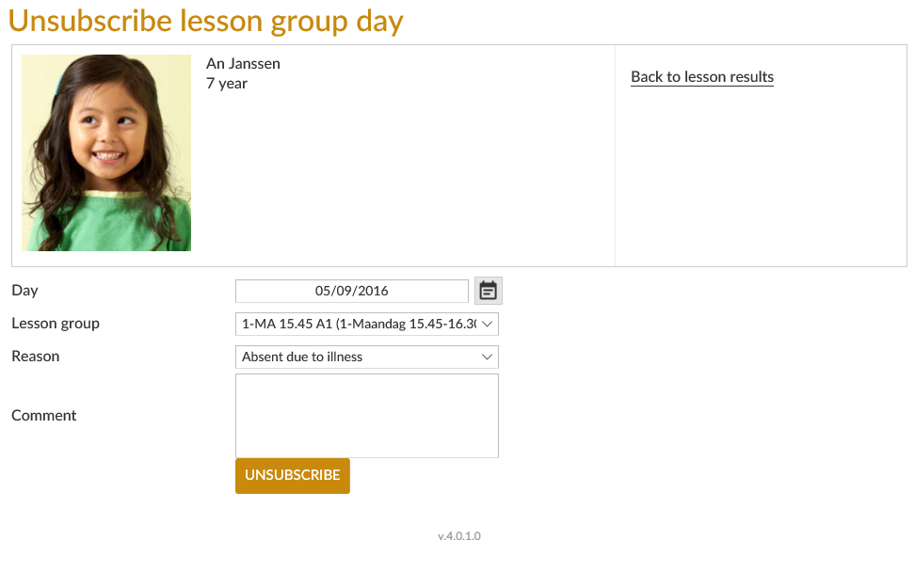Click the 'Lesson group' field label
This screenshot has height=588, width=915.
(x=56, y=324)
